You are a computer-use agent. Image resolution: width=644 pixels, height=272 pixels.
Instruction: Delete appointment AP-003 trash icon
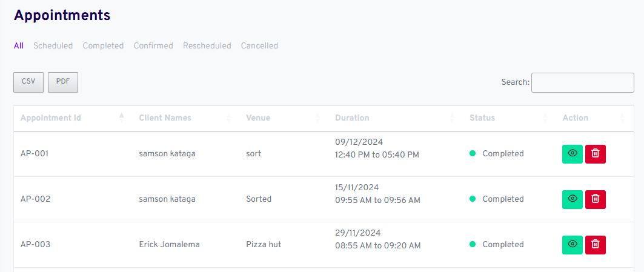pyautogui.click(x=595, y=244)
